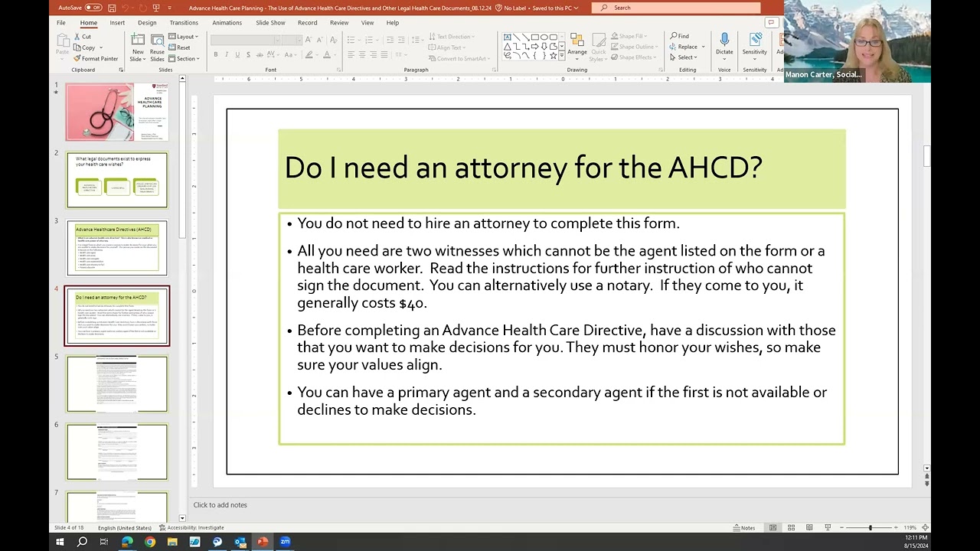This screenshot has height=551, width=980.
Task: Switch to the Design tab
Action: click(x=147, y=23)
